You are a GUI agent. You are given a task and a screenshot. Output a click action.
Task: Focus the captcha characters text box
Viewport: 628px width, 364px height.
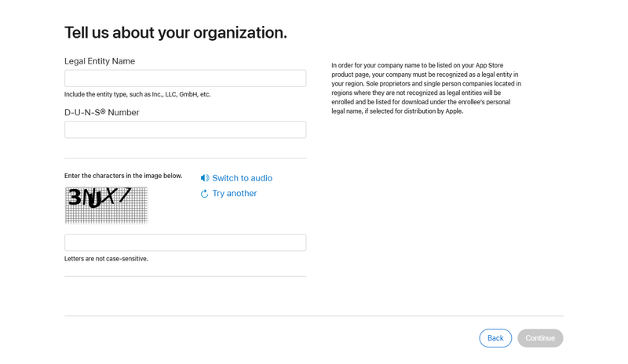pyautogui.click(x=185, y=242)
